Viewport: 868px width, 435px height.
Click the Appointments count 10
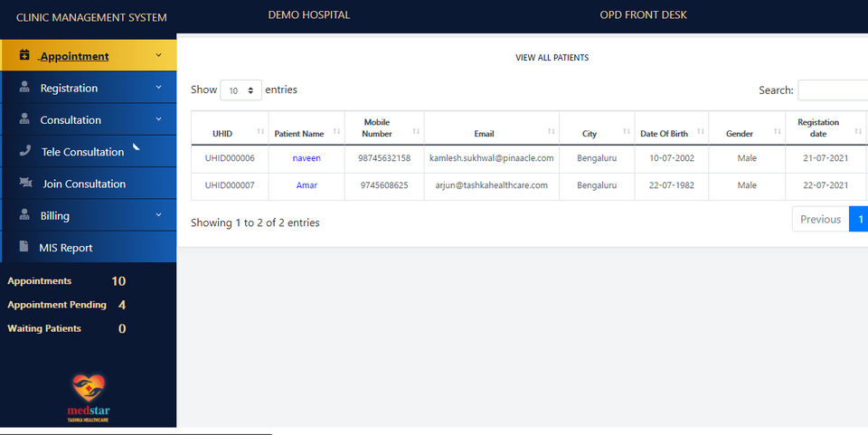(118, 281)
